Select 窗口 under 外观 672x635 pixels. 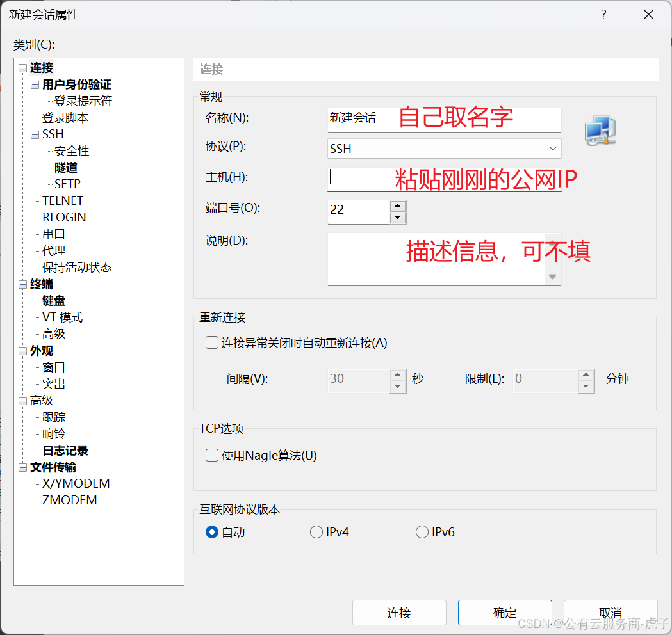pyautogui.click(x=54, y=367)
